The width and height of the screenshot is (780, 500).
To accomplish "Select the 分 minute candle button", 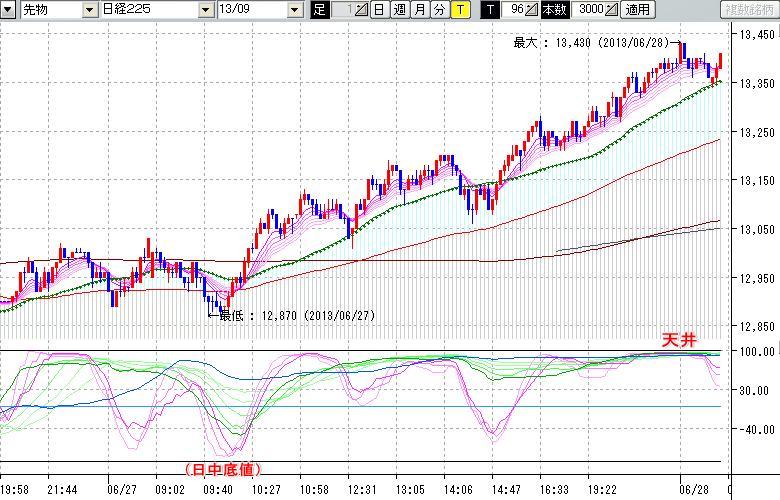I will 439,10.
